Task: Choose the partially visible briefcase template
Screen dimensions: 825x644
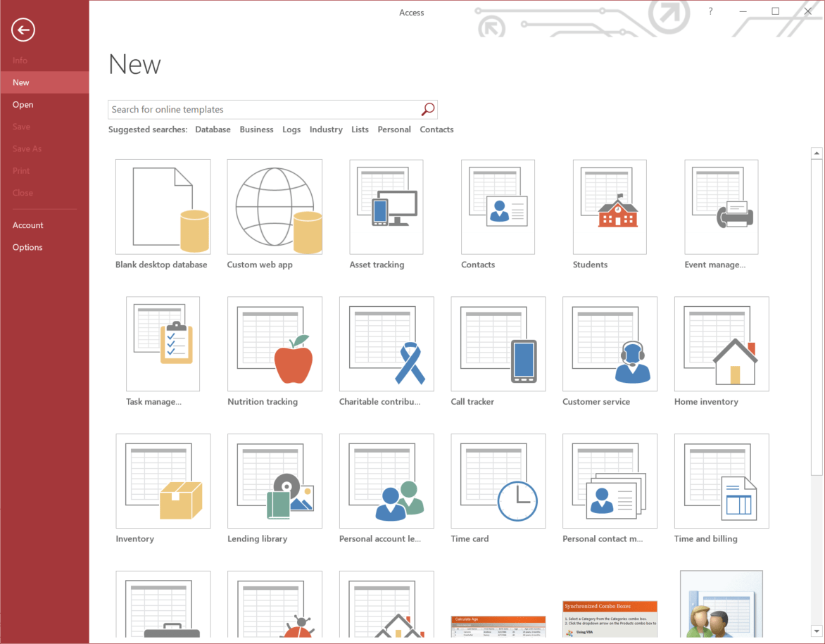Action: tap(163, 604)
